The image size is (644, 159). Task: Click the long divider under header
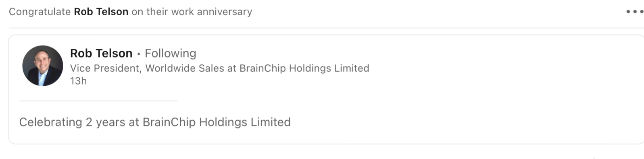[326, 28]
